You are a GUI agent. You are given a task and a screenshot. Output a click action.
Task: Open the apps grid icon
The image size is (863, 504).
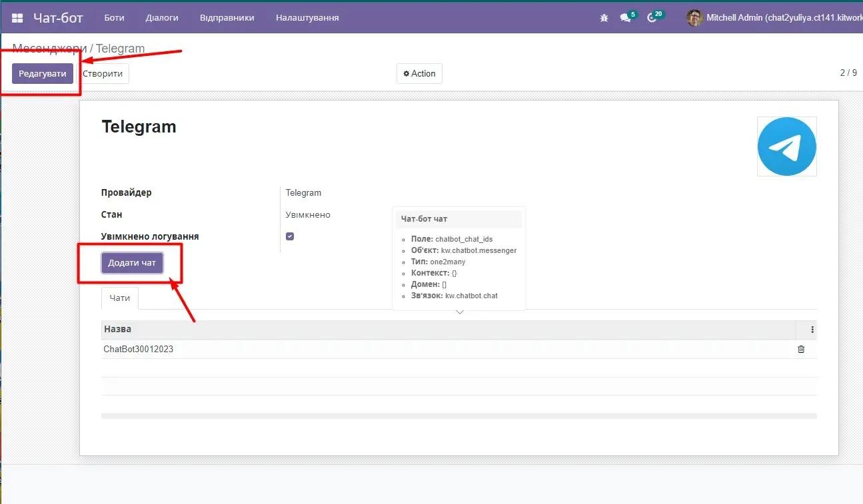coord(17,17)
